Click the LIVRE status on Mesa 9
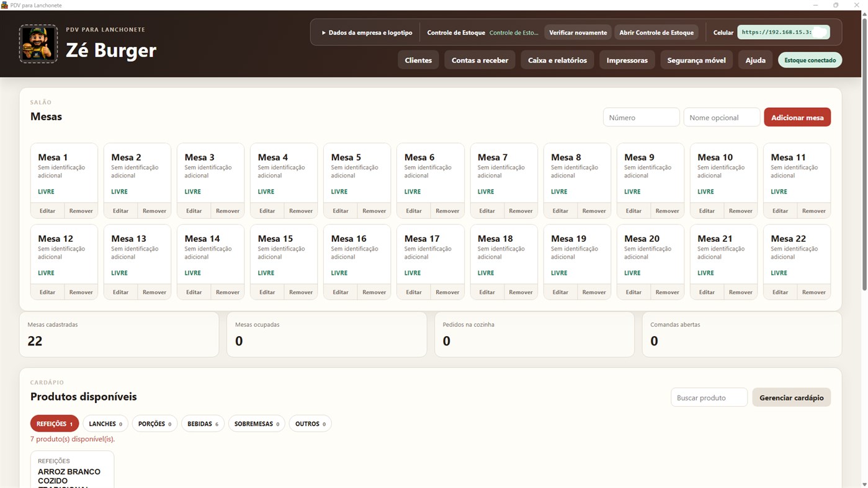 (x=632, y=192)
